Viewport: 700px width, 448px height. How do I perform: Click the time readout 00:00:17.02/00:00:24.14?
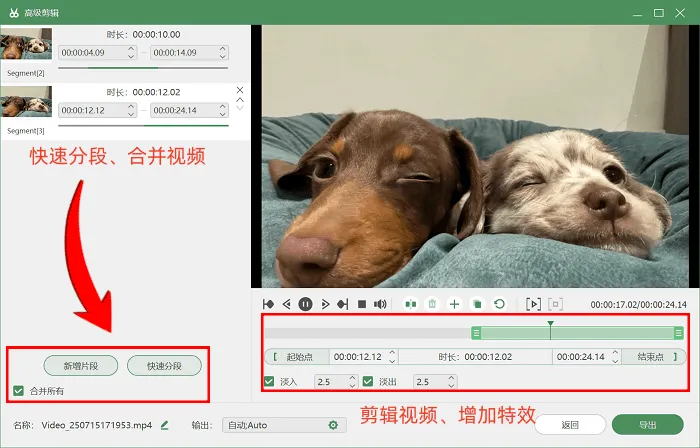(x=638, y=305)
